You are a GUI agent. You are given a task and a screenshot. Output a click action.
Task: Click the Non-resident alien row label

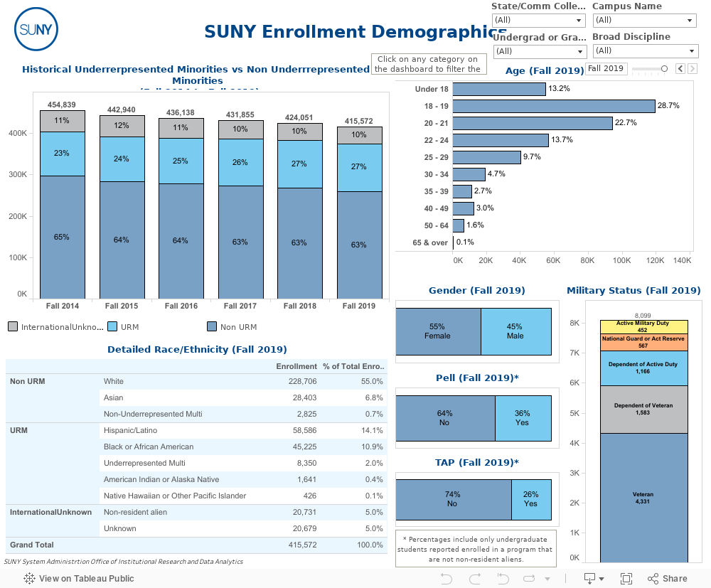pyautogui.click(x=136, y=512)
